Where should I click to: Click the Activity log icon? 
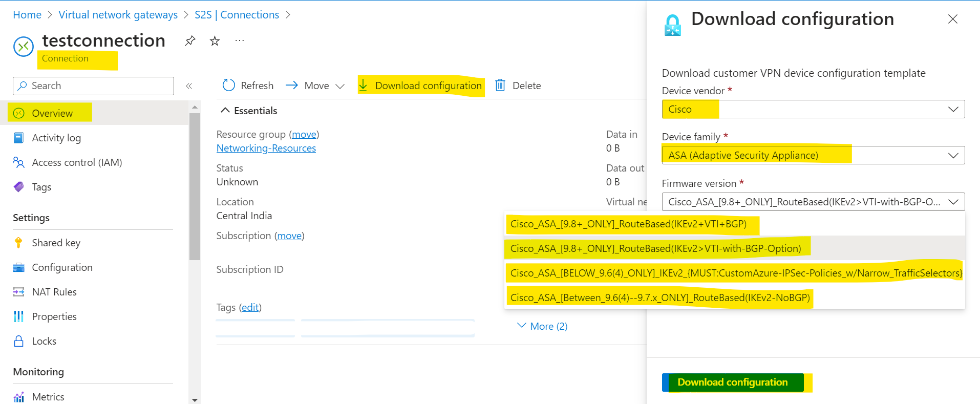[18, 137]
